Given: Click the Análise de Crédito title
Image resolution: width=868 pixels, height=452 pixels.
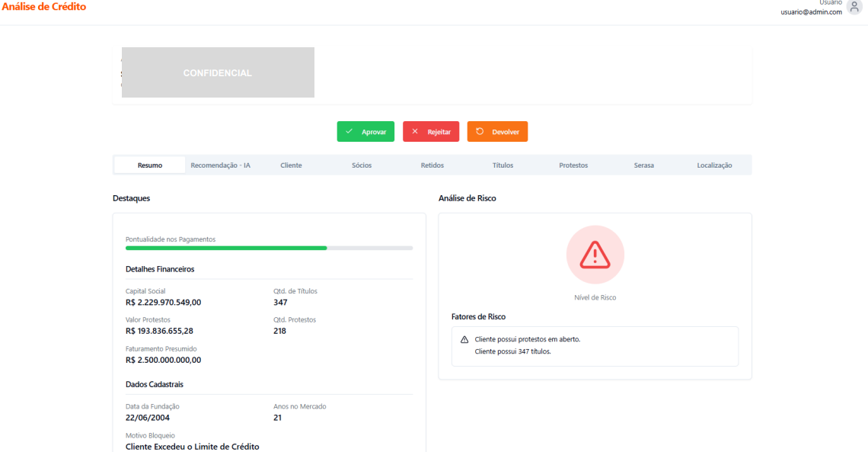Looking at the screenshot, I should click(x=43, y=7).
